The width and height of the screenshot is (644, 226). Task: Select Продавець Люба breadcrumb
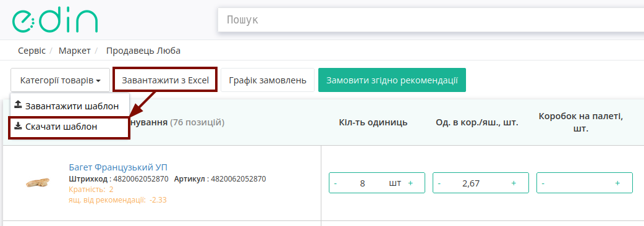pyautogui.click(x=143, y=51)
